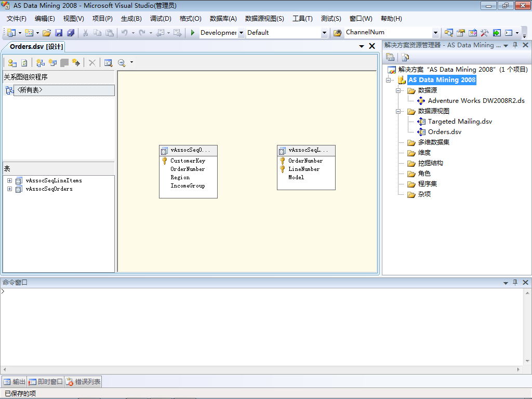Switch to Orders.dsv [设计] tab
This screenshot has width=532, height=399.
coord(36,46)
